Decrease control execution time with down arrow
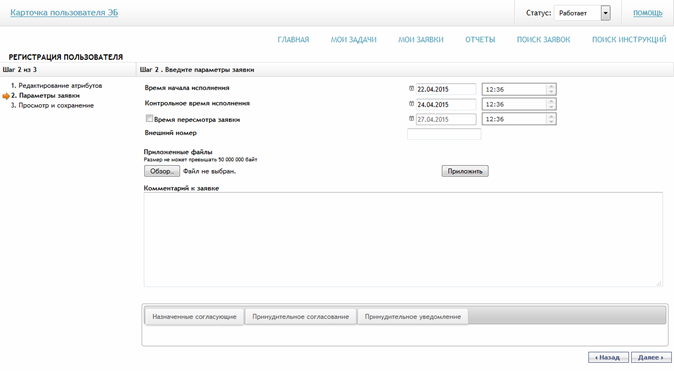 (551, 107)
